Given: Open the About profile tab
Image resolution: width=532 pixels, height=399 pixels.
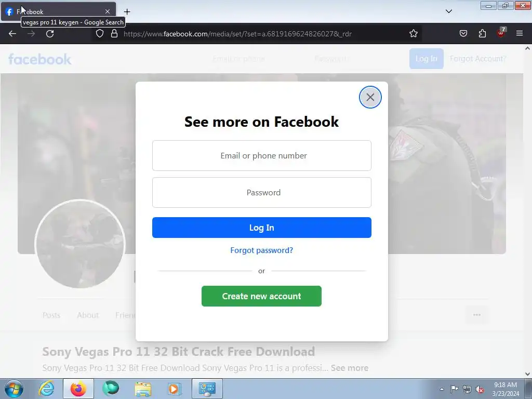Looking at the screenshot, I should tap(87, 315).
